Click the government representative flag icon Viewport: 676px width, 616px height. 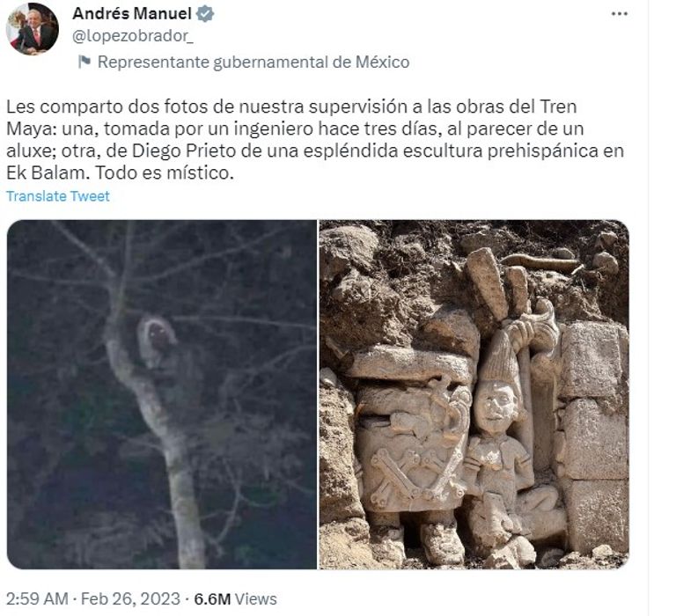tap(84, 62)
